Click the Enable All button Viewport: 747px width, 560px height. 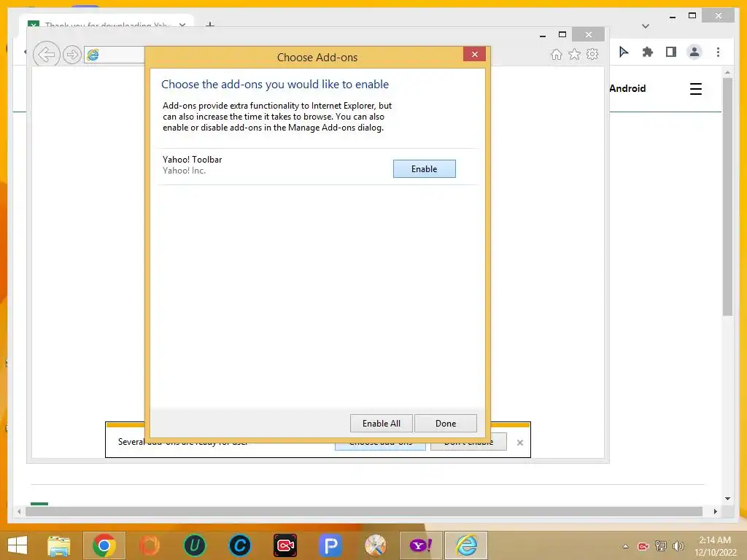(381, 424)
